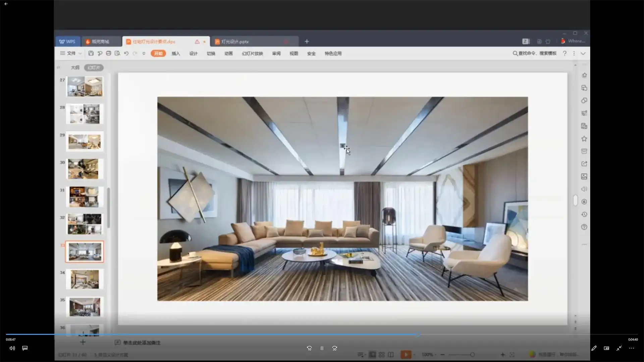This screenshot has height=362, width=644.
Task: Switch to 大纲 outline view
Action: point(75,68)
